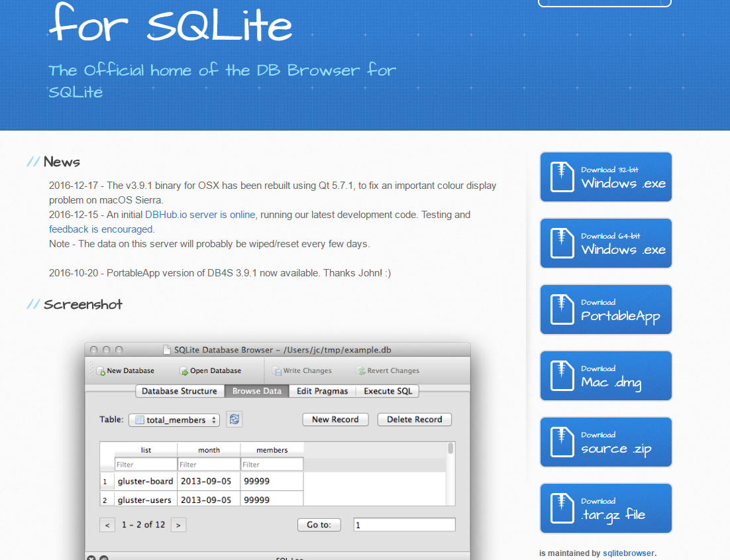Click the Download Mac .dmg file icon

point(562,376)
